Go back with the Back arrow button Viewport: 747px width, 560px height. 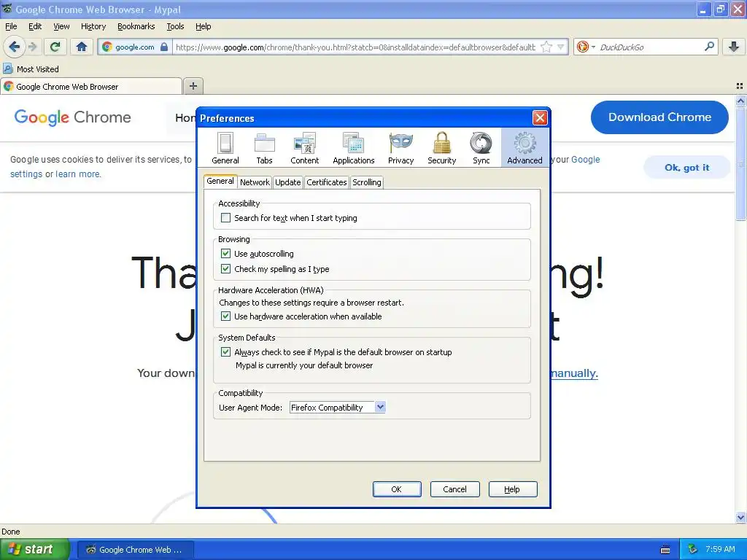point(14,47)
